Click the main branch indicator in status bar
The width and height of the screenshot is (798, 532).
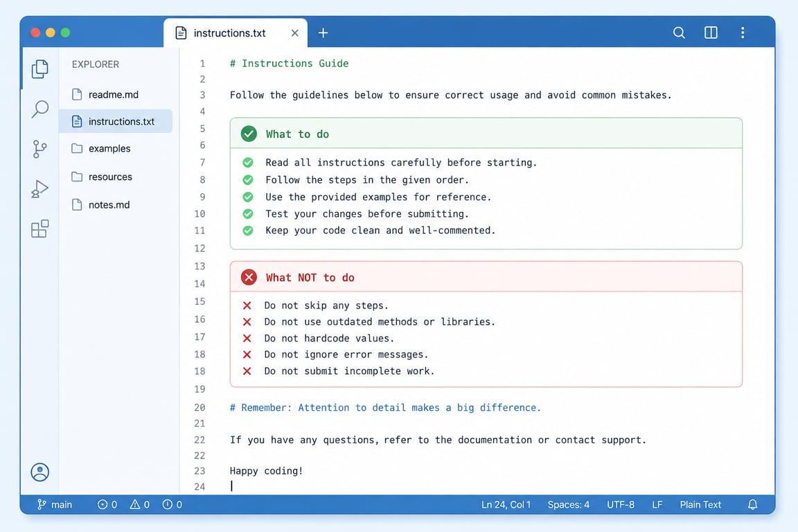point(55,504)
